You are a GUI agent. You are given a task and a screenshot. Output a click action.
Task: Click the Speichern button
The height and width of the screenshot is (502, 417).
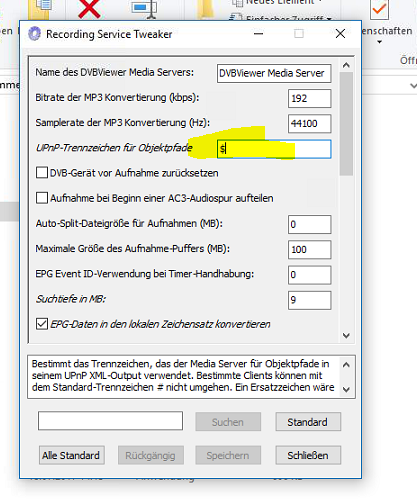(x=228, y=455)
